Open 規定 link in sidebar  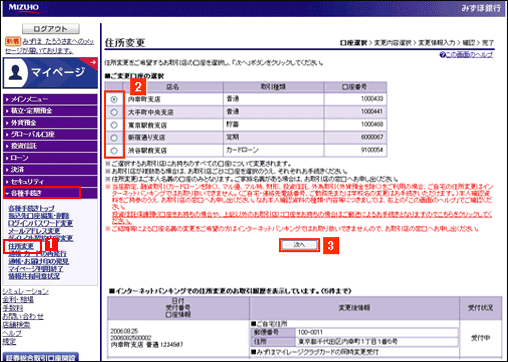[x=9, y=341]
